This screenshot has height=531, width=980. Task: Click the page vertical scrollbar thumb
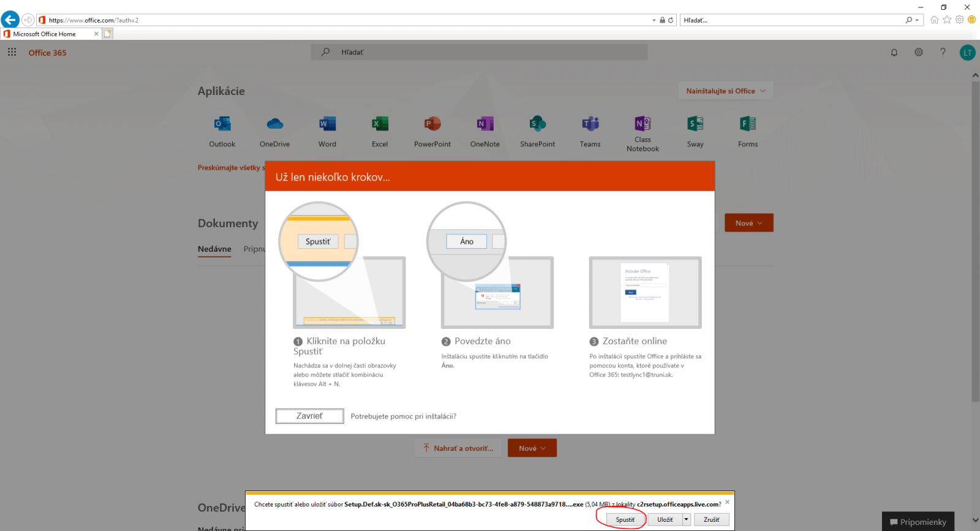[x=975, y=242]
